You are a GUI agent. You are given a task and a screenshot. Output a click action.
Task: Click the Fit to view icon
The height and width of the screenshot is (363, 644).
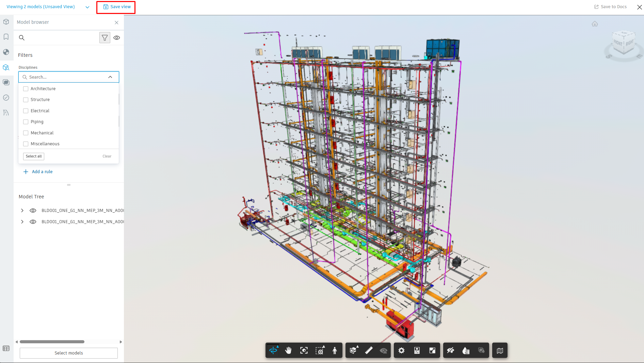pyautogui.click(x=304, y=350)
